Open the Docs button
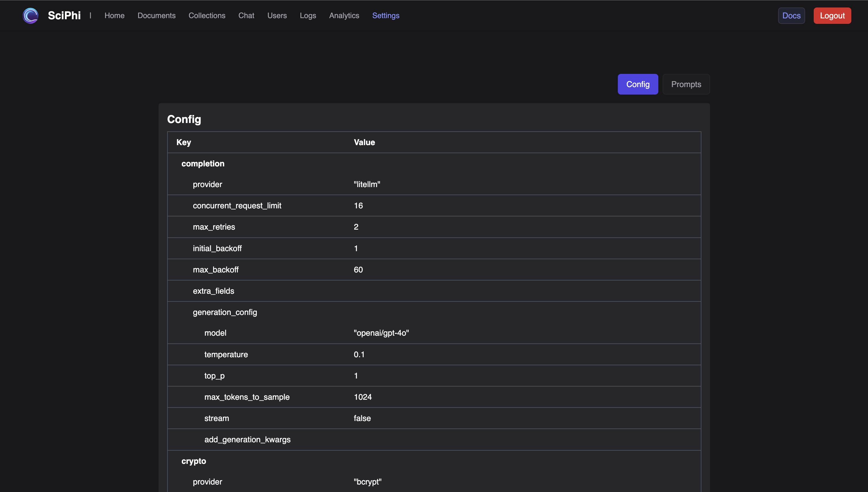The height and width of the screenshot is (492, 868). 791,16
